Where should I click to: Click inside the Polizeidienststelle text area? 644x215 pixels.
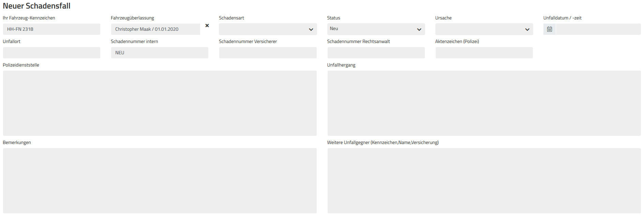pos(160,103)
